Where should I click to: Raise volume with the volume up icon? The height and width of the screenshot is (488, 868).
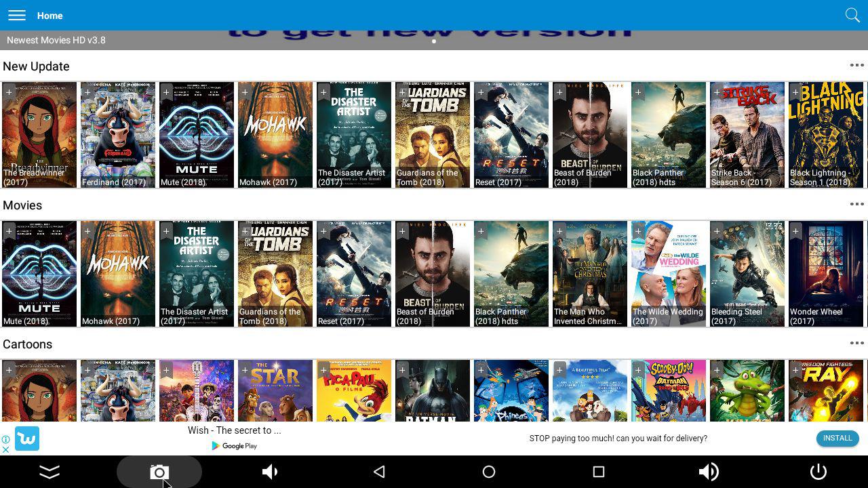(709, 472)
